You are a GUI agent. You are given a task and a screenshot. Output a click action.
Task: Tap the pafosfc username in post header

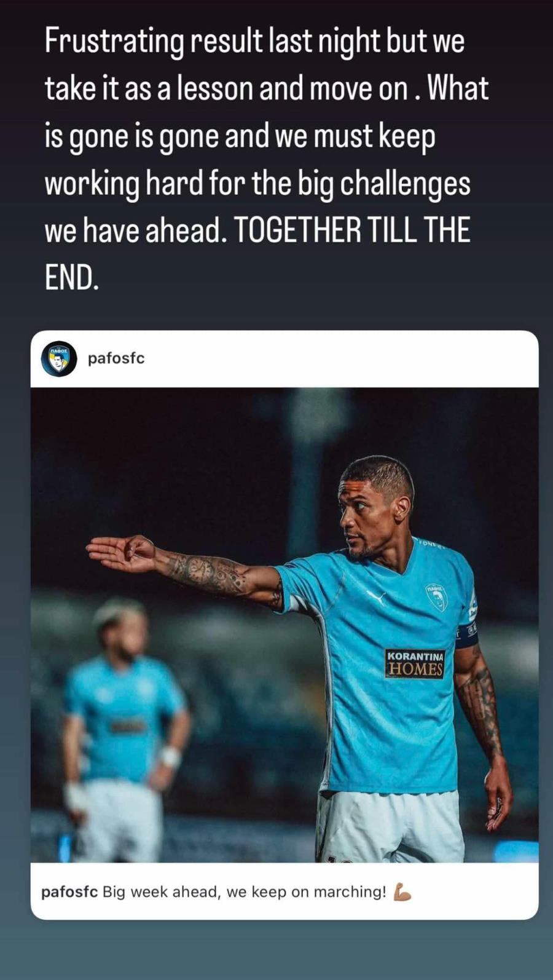coord(116,358)
